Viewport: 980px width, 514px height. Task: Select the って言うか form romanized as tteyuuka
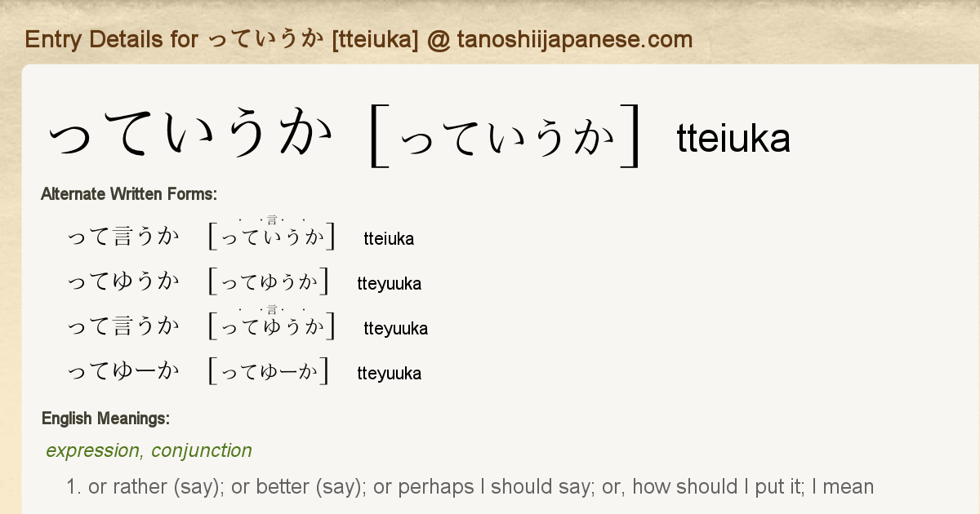123,326
